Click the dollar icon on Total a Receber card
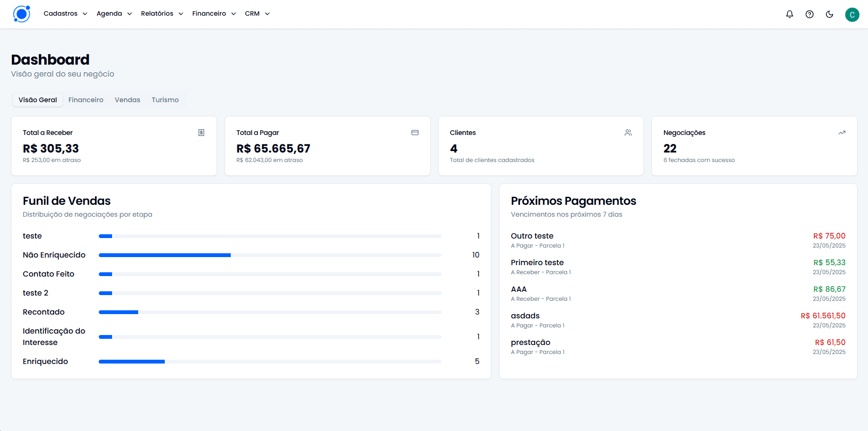Viewport: 868px width, 431px height. pos(201,133)
